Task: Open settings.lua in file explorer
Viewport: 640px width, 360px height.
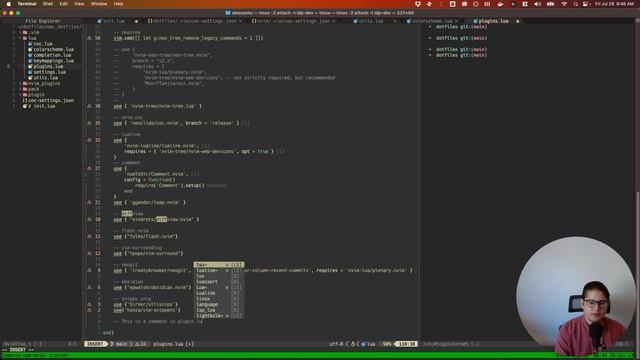Action: point(49,72)
